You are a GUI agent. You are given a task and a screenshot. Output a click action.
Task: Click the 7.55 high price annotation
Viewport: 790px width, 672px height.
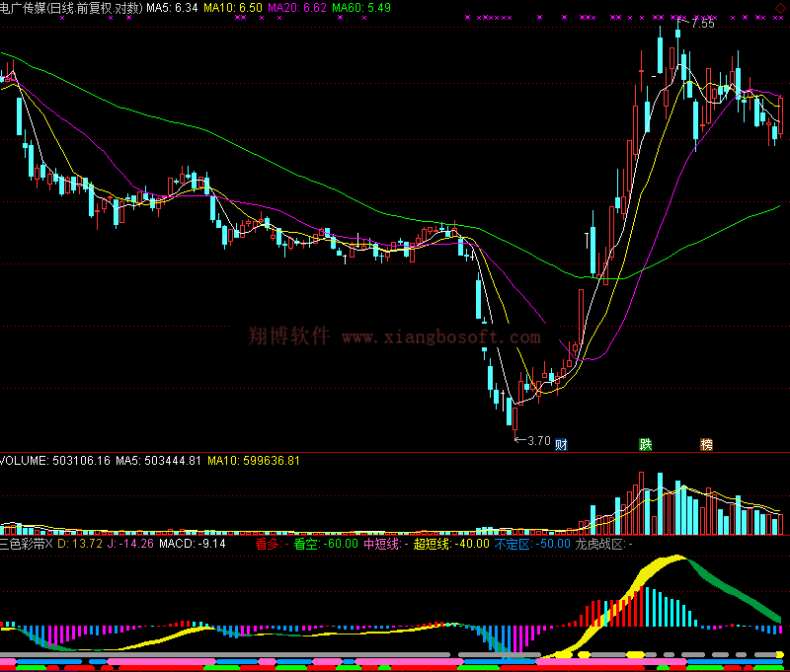pyautogui.click(x=703, y=23)
